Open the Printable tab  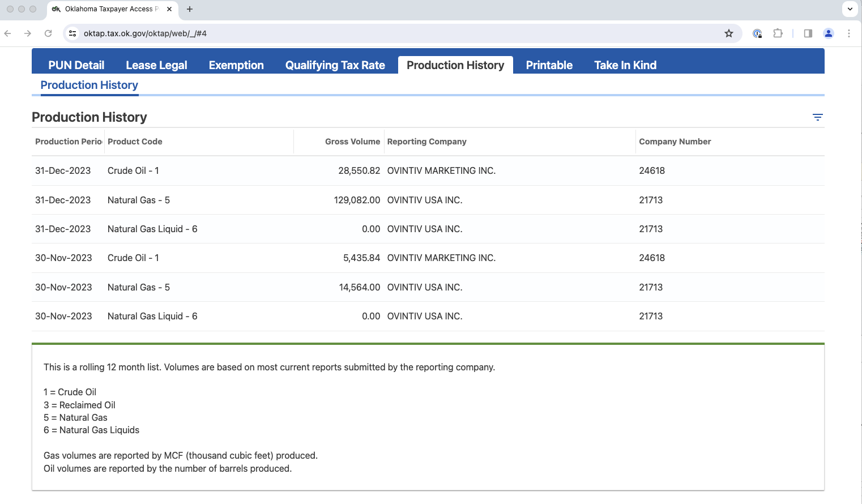(x=549, y=65)
